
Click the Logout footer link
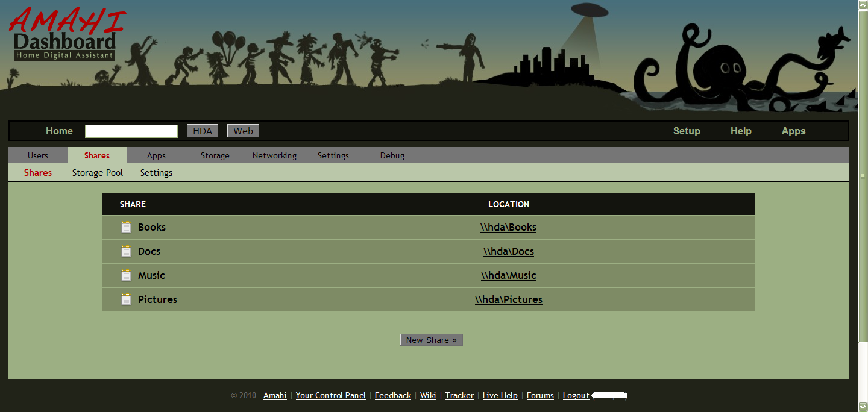[x=576, y=396]
